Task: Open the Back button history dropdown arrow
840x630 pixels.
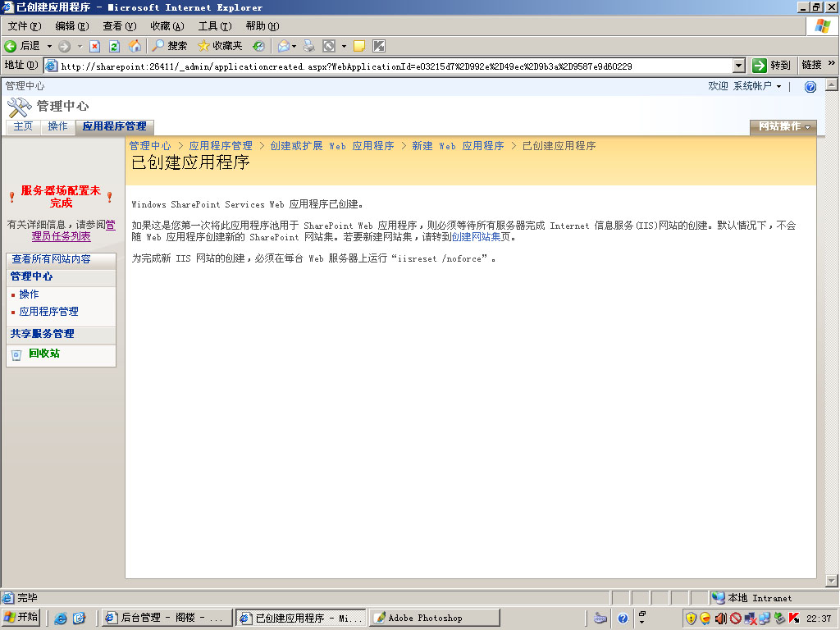Action: pos(49,46)
